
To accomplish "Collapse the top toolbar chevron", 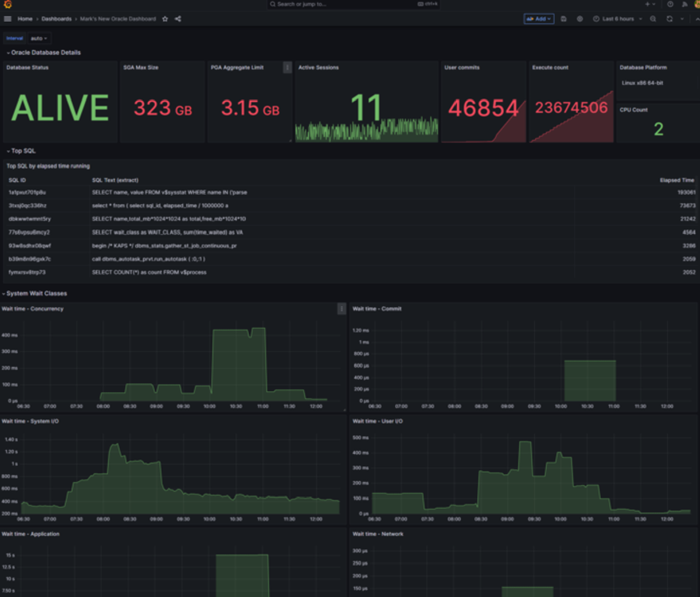I will (697, 19).
